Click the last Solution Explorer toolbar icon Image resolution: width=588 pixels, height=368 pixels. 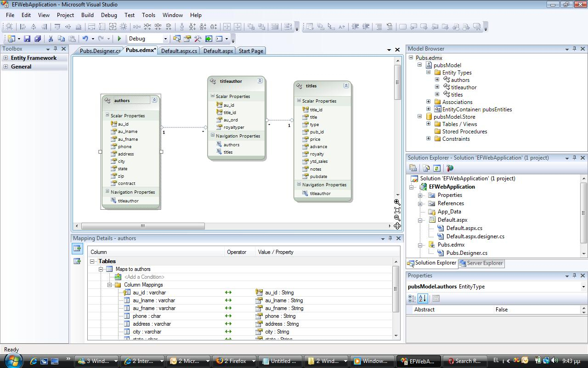click(450, 168)
